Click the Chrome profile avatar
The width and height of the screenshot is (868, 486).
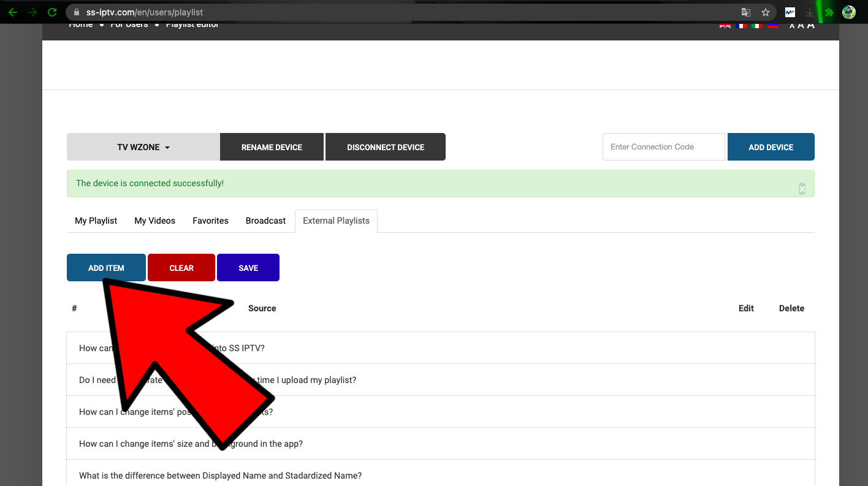849,12
